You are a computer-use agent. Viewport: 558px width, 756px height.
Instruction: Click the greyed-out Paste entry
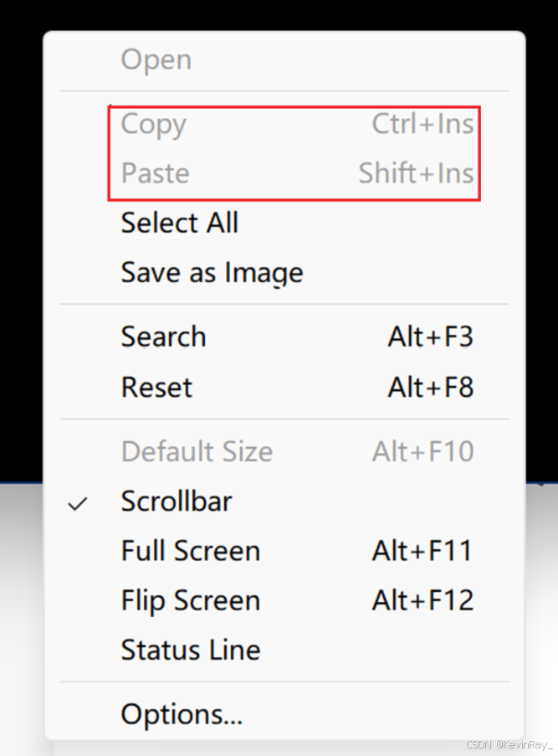(x=284, y=173)
